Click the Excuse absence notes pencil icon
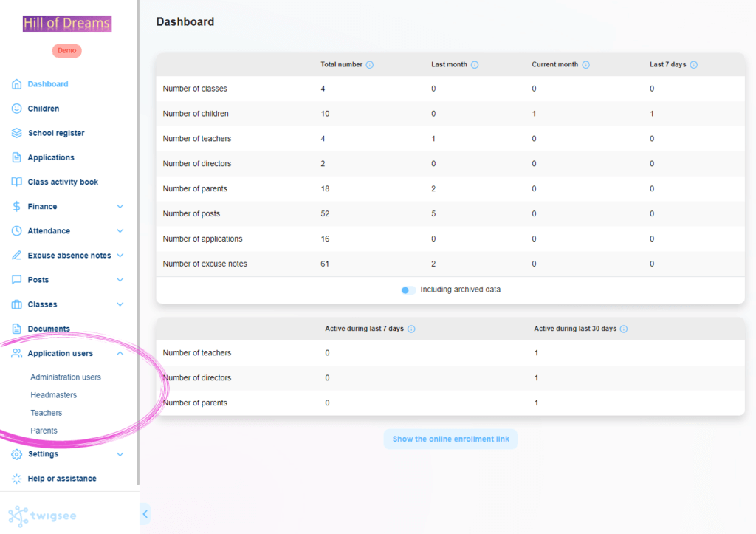Viewport: 756px width, 534px height. [x=16, y=255]
